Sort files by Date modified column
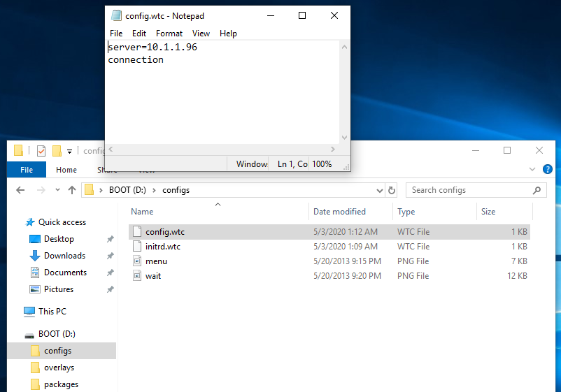The image size is (561, 392). coord(339,212)
